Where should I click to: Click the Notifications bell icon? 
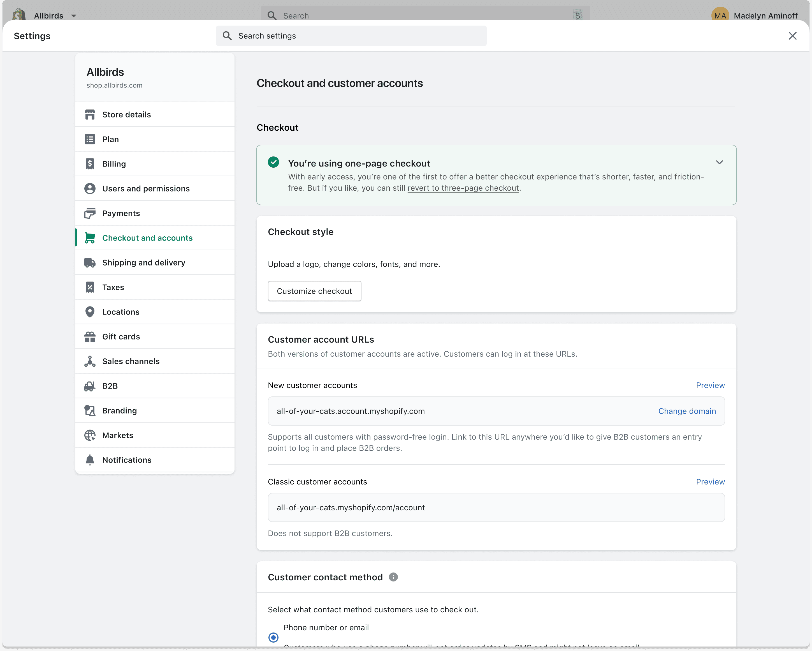(90, 460)
